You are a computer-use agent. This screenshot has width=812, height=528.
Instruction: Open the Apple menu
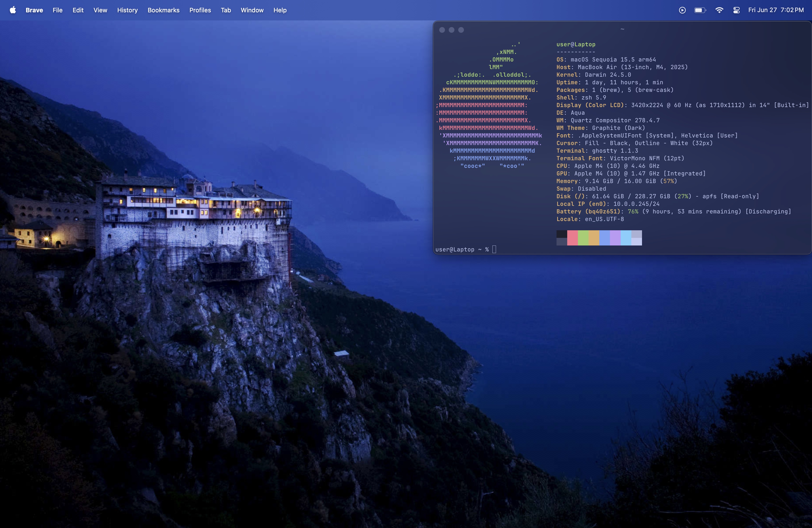(13, 10)
